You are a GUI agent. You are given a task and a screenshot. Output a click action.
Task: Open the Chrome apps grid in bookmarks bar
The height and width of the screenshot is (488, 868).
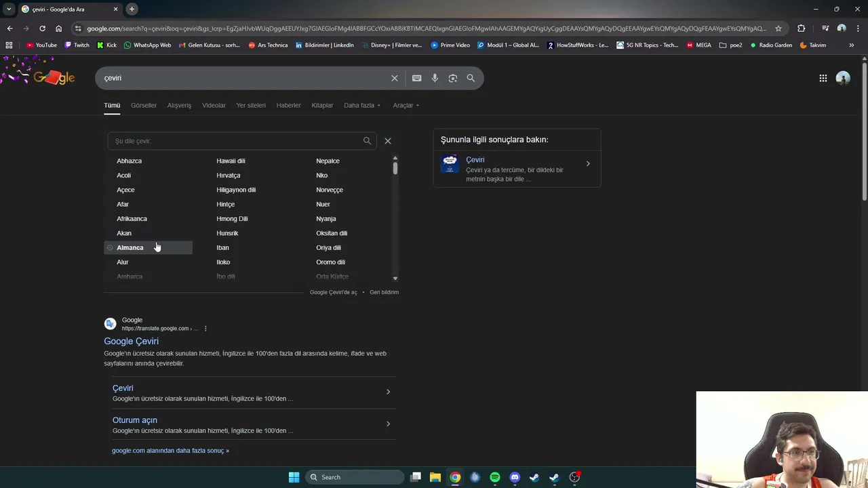point(9,45)
